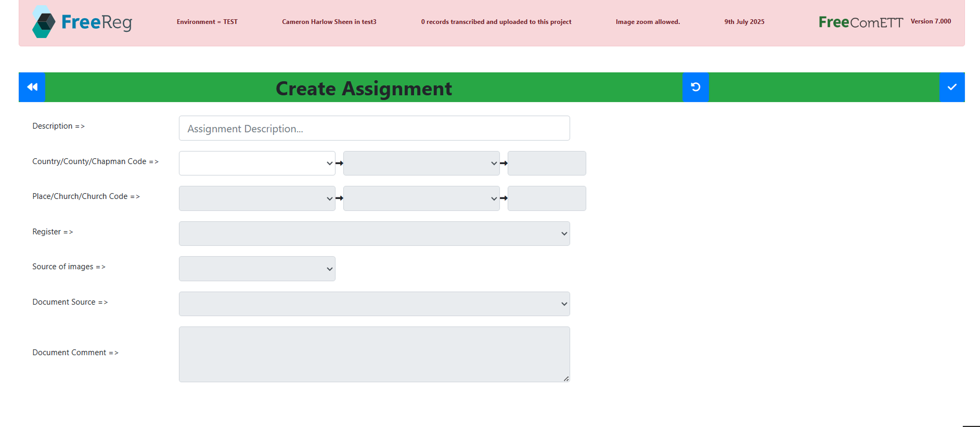Expand the Document Source dropdown

(x=375, y=304)
